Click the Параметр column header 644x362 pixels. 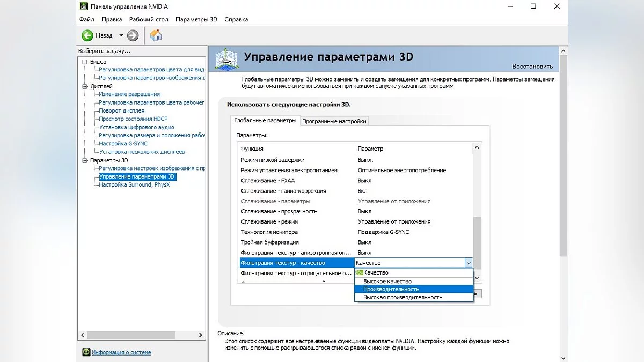coord(414,149)
